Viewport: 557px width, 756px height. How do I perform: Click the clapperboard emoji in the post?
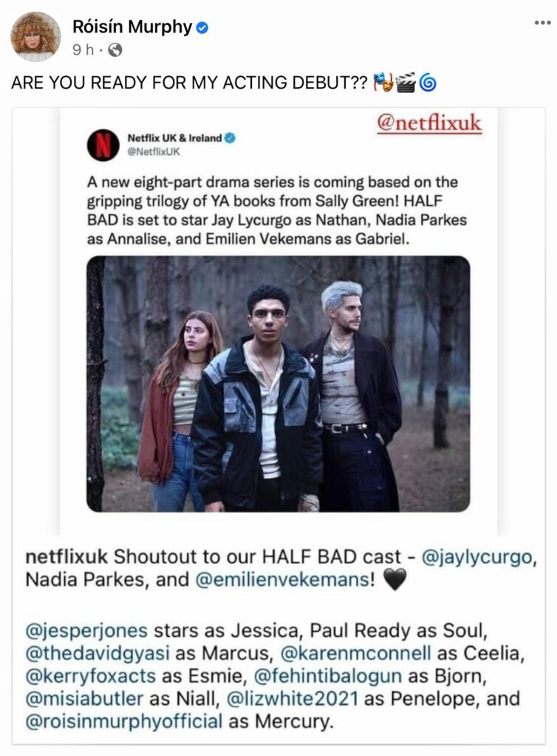point(406,83)
